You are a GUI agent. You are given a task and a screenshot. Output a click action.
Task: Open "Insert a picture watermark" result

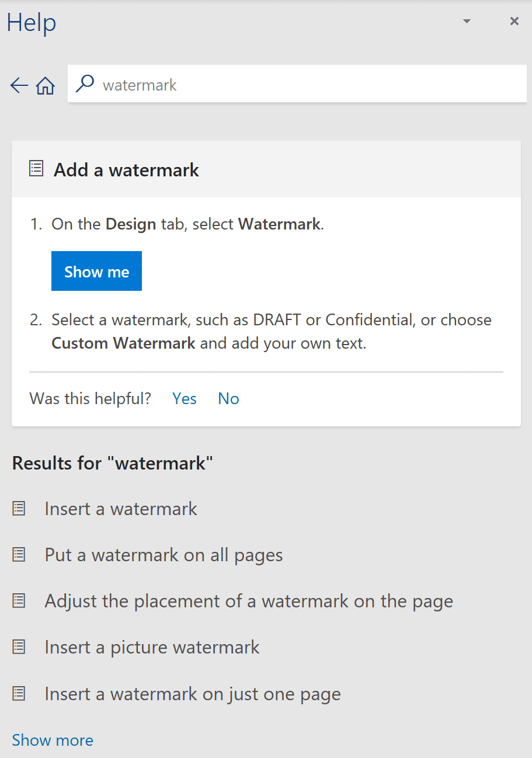[152, 647]
